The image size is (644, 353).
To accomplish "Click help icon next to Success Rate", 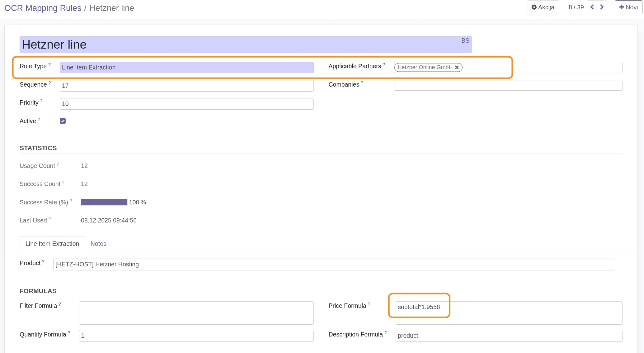I will [x=71, y=201].
